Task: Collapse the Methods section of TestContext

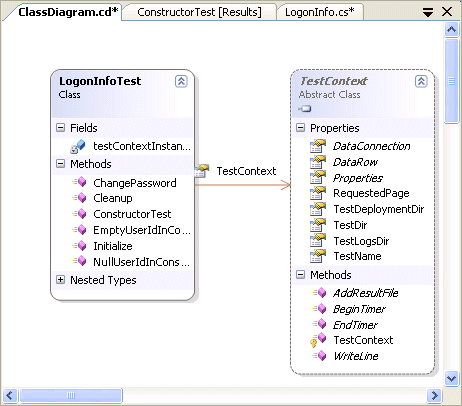Action: click(x=300, y=275)
